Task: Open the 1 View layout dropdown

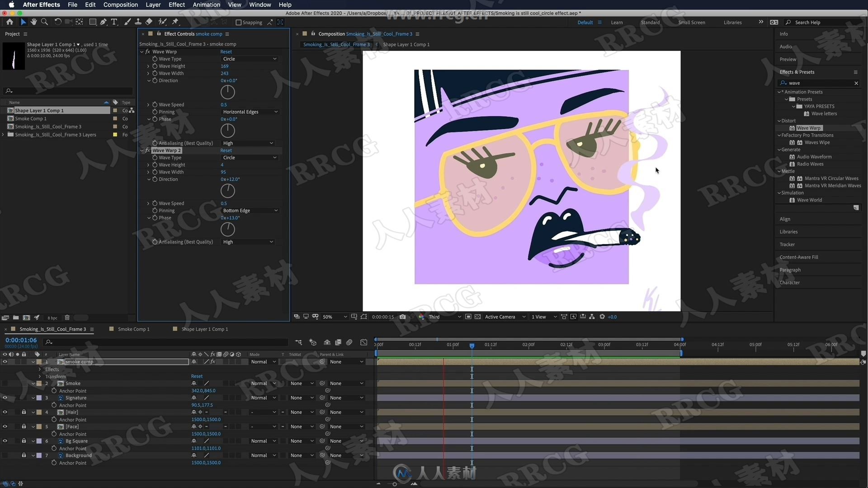Action: [544, 317]
